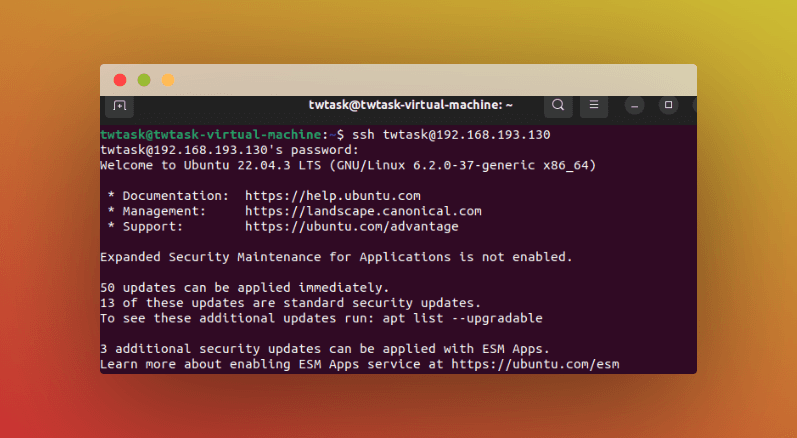This screenshot has width=797, height=438.
Task: Click the terminal title twtask@twtask-virtual-machine: ~
Action: [410, 105]
